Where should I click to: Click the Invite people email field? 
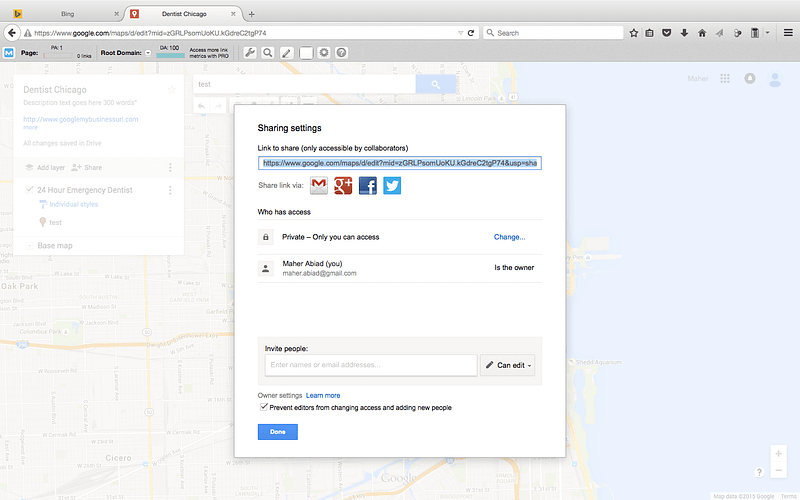pos(371,365)
